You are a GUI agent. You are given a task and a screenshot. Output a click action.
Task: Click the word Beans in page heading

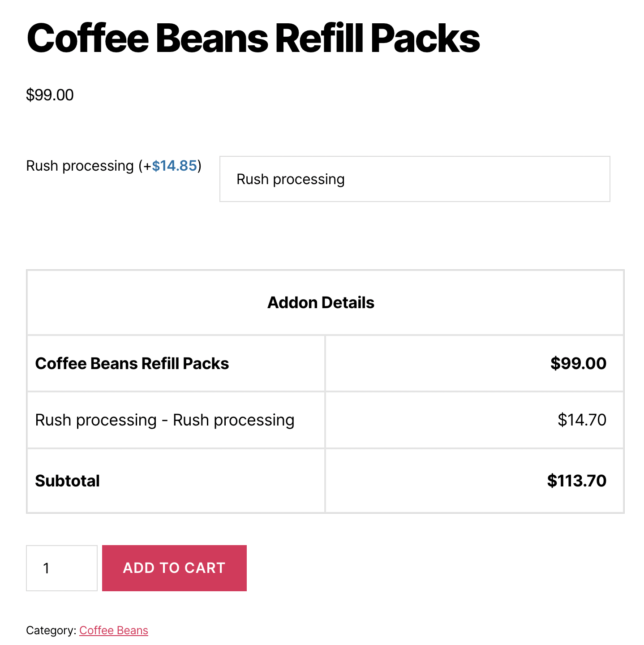[x=212, y=39]
